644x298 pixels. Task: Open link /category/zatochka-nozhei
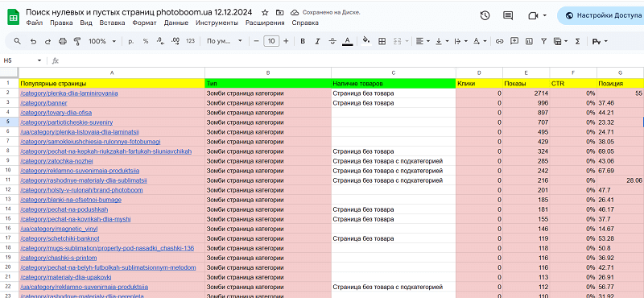tap(56, 161)
